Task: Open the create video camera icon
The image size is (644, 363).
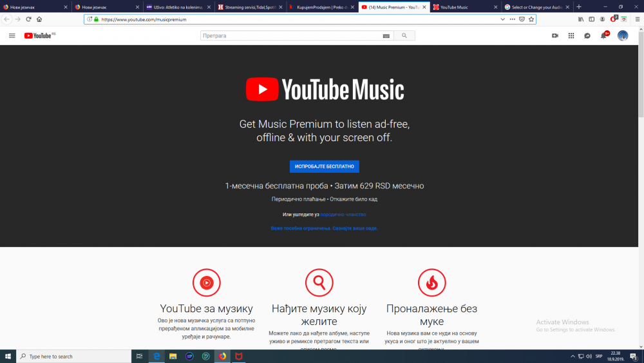Action: coord(555,35)
